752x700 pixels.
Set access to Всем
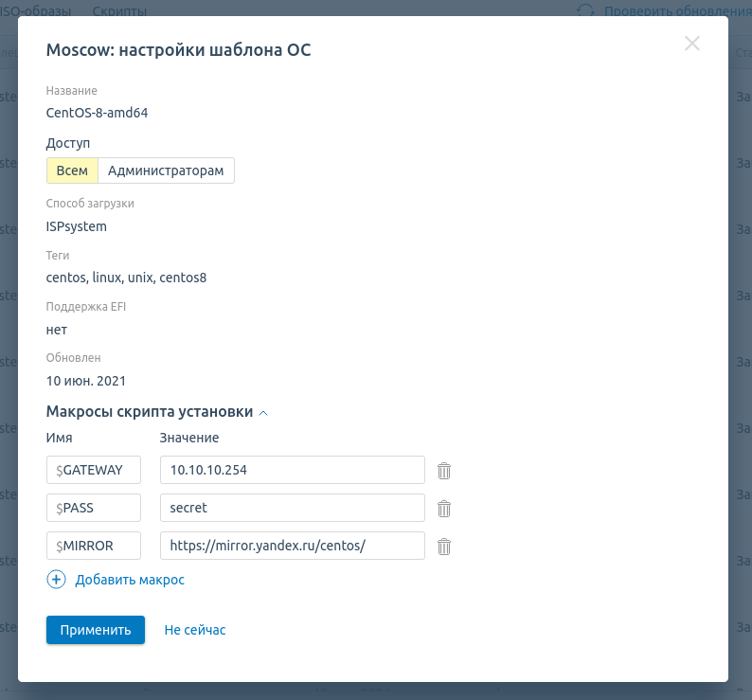tap(72, 171)
